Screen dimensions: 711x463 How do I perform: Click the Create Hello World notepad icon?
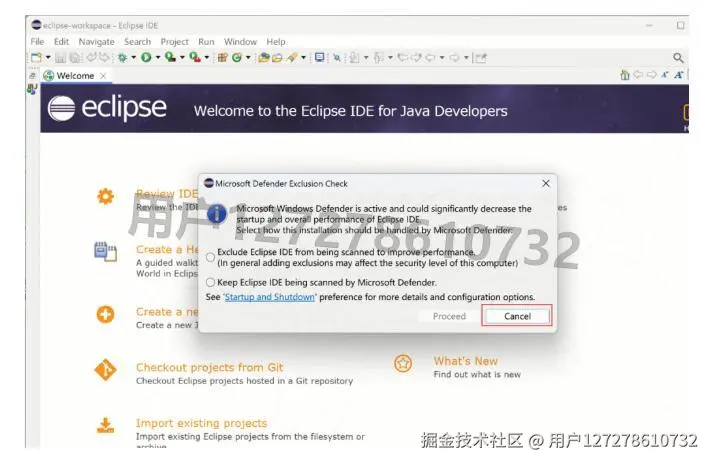pyautogui.click(x=105, y=252)
